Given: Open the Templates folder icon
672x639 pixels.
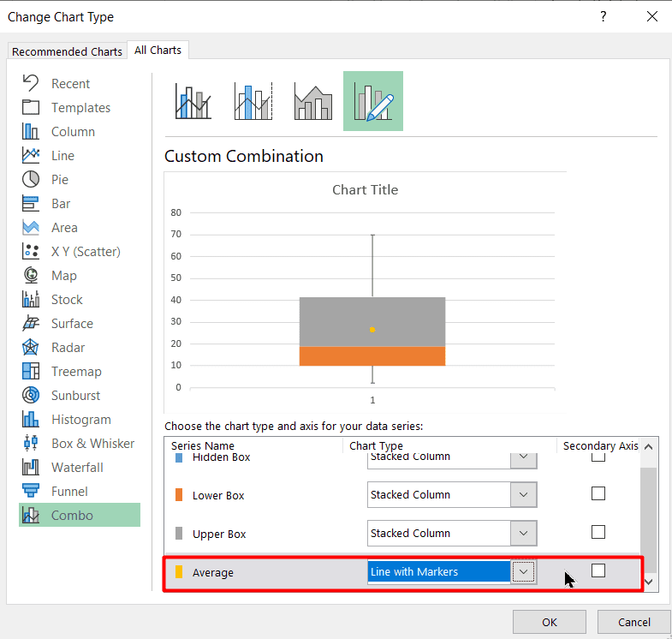Looking at the screenshot, I should click(31, 107).
